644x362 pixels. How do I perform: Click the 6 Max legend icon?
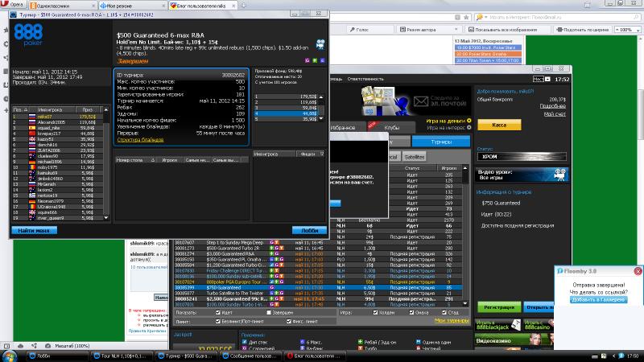[303, 342]
